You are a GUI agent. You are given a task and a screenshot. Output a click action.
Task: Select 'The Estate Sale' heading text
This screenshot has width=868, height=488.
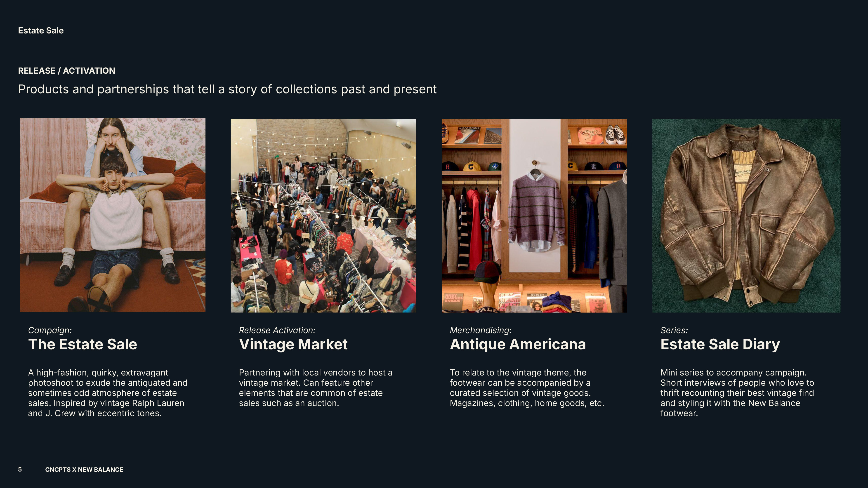(83, 345)
